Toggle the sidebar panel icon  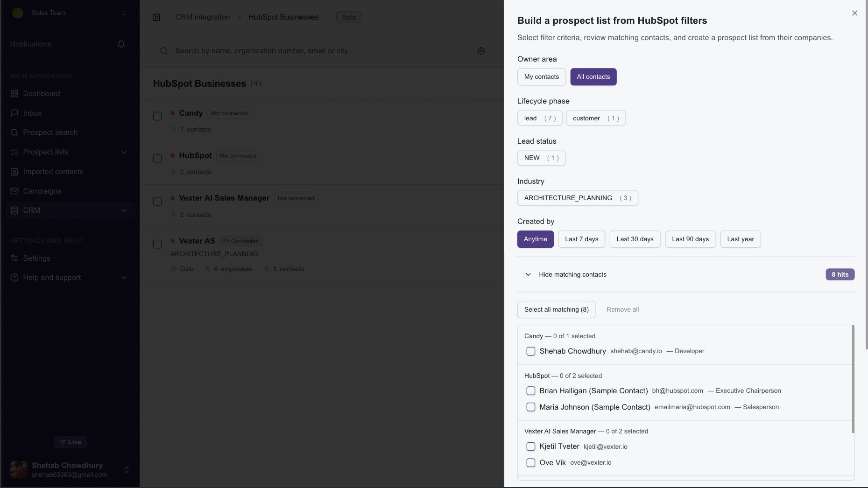coord(156,17)
